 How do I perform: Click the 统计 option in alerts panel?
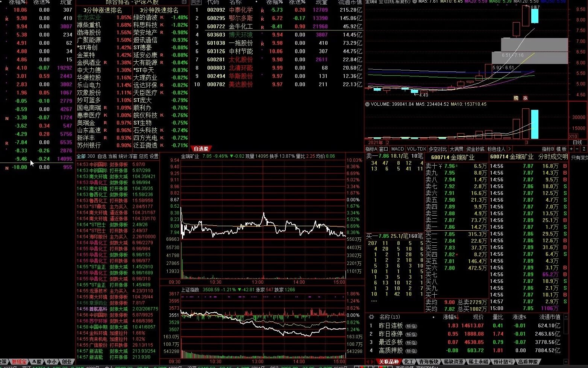pyautogui.click(x=123, y=156)
